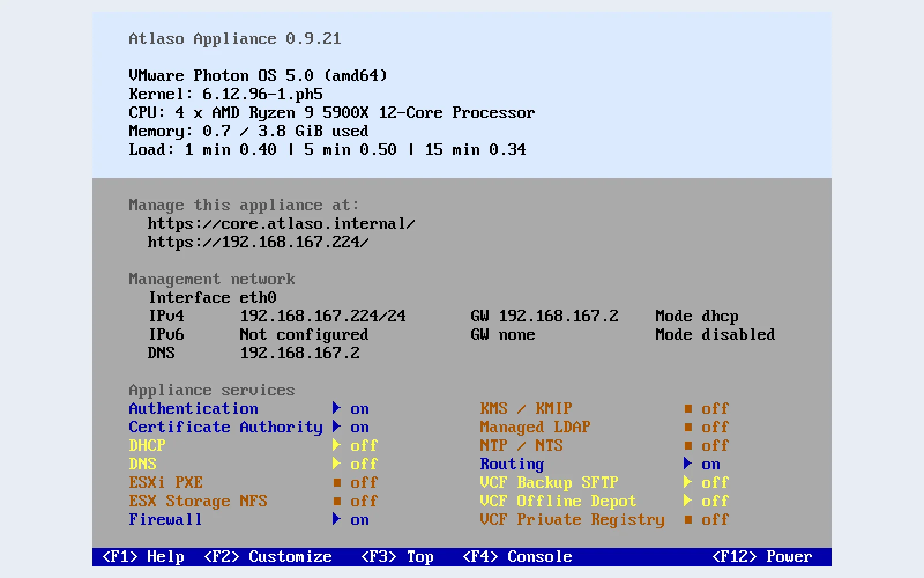Click the Firewall blue arrow icon
This screenshot has width=924, height=578.
[337, 519]
